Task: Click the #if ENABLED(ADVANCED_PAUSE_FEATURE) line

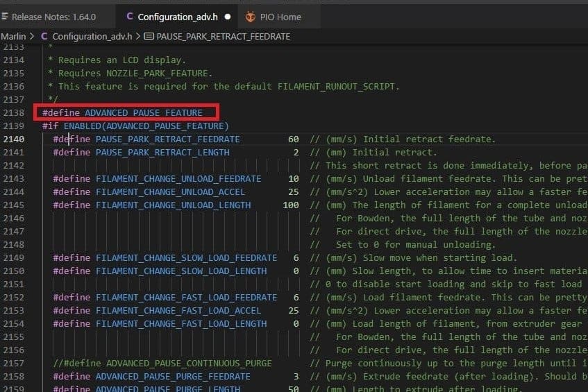Action: click(x=135, y=126)
